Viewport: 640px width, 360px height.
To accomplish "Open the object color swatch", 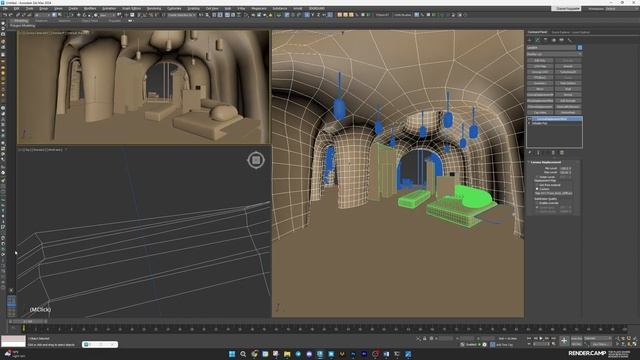I will 580,47.
